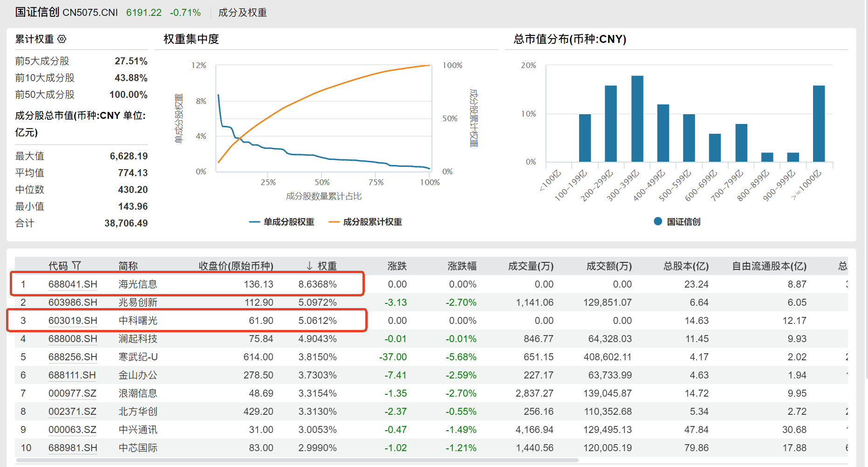This screenshot has height=467, width=868.
Task: Select the 海光信息 name cell
Action: (x=138, y=284)
